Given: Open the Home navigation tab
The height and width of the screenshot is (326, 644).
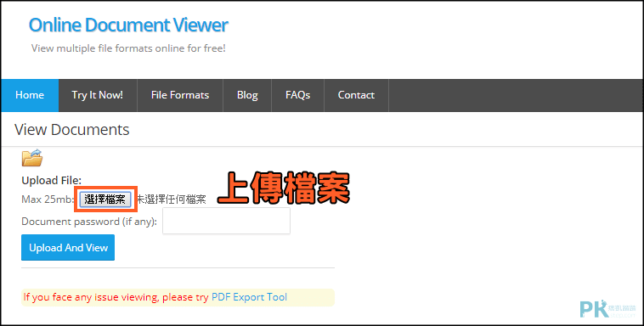Looking at the screenshot, I should 30,95.
